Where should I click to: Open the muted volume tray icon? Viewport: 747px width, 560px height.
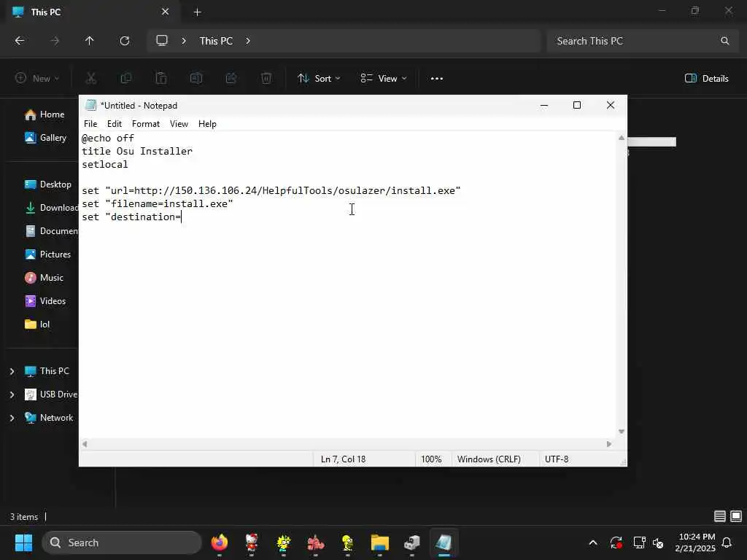(x=658, y=542)
